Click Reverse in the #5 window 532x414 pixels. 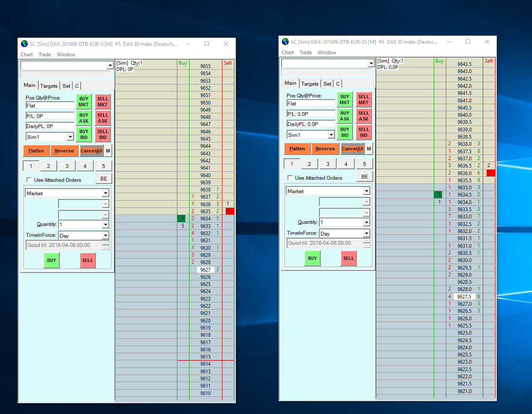(x=64, y=151)
